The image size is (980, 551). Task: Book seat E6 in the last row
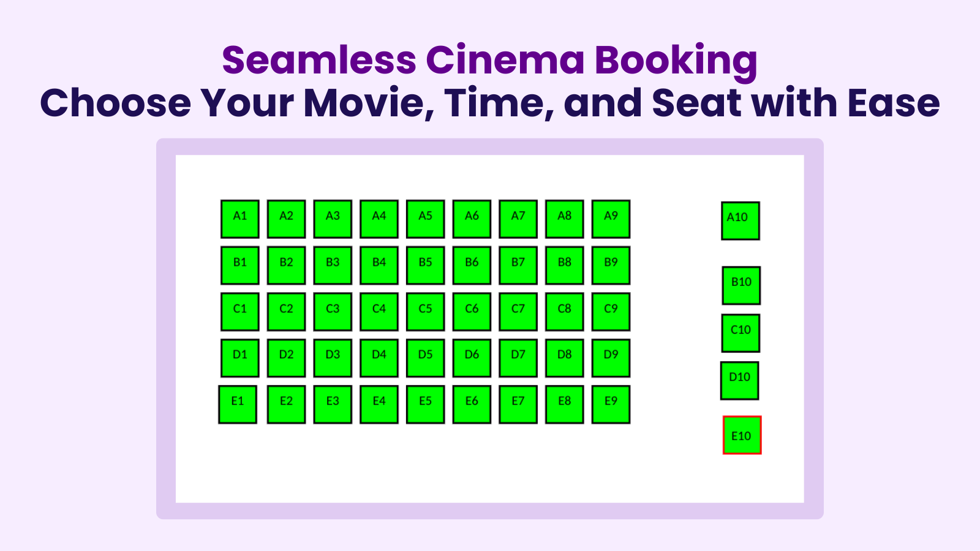472,403
